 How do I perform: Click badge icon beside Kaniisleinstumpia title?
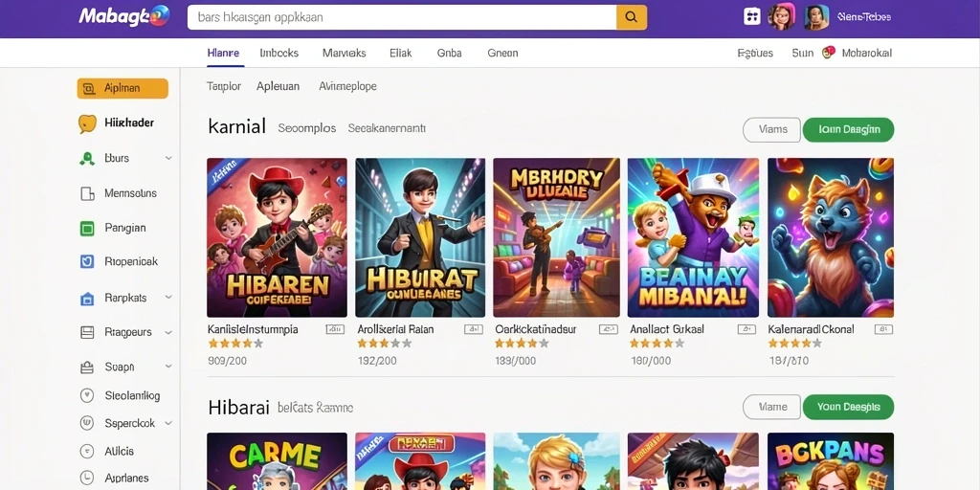click(x=335, y=329)
